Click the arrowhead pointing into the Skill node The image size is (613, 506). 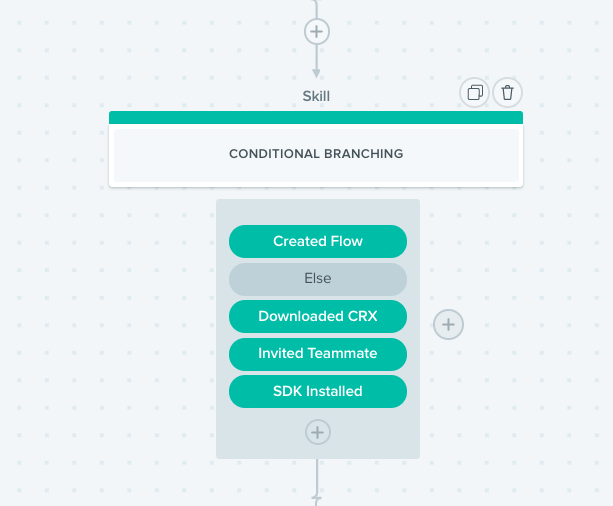316,74
